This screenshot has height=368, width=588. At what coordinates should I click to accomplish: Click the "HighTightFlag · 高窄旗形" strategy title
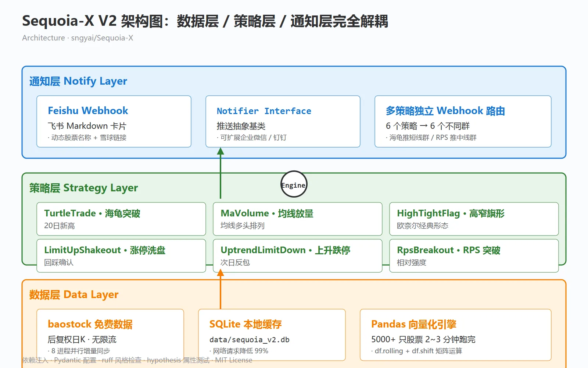451,213
